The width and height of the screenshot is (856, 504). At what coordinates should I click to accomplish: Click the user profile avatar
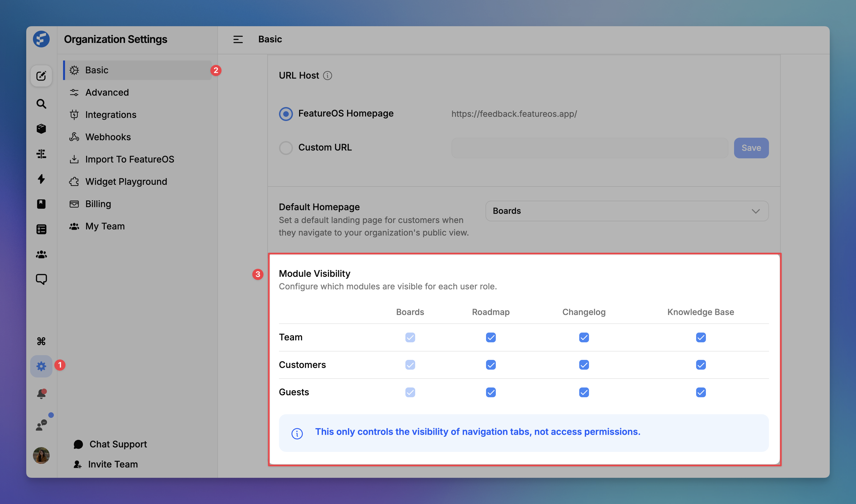tap(41, 455)
